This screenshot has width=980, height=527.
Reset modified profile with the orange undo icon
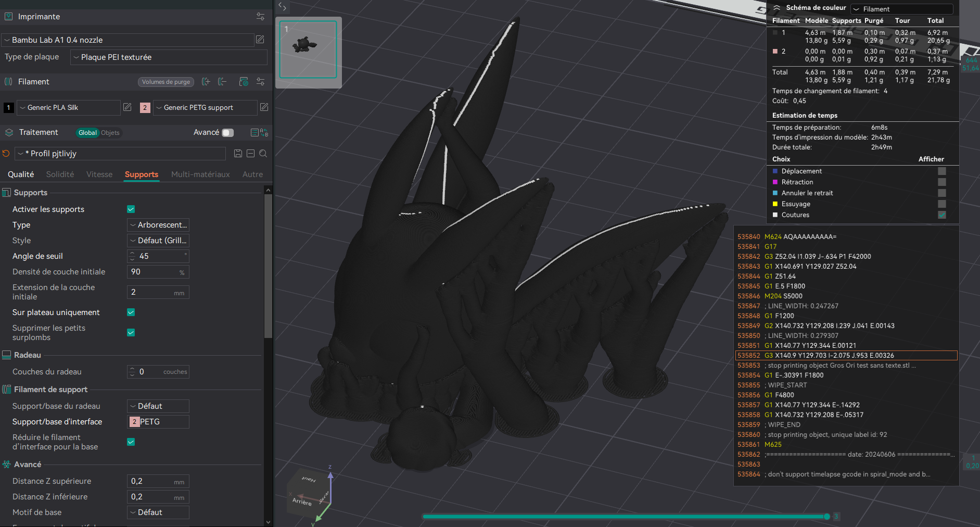click(x=6, y=154)
